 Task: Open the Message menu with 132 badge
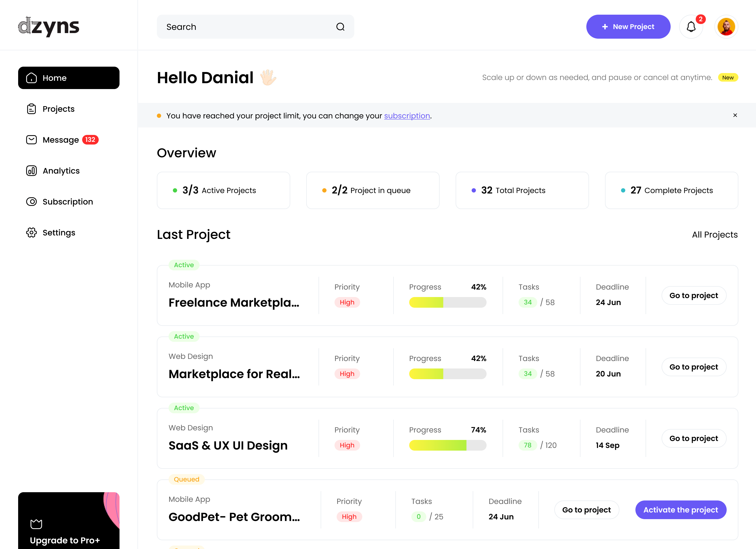tap(62, 139)
